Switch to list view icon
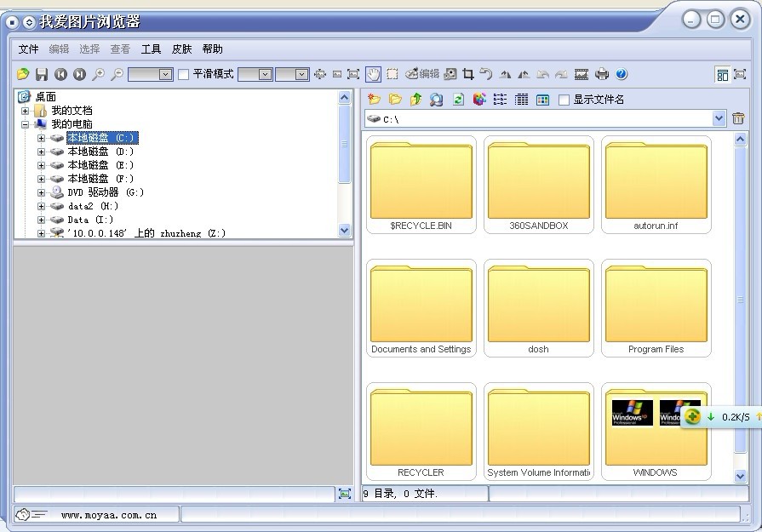The width and height of the screenshot is (762, 532). click(x=500, y=100)
